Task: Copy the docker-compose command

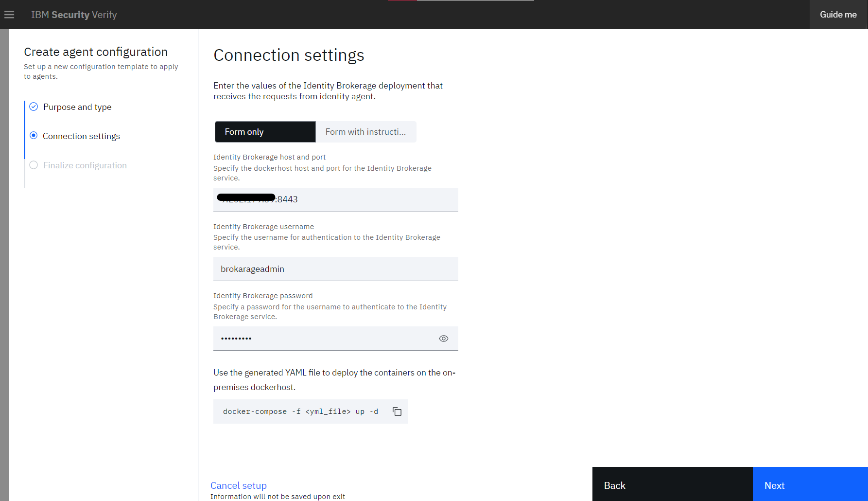Action: pos(397,412)
